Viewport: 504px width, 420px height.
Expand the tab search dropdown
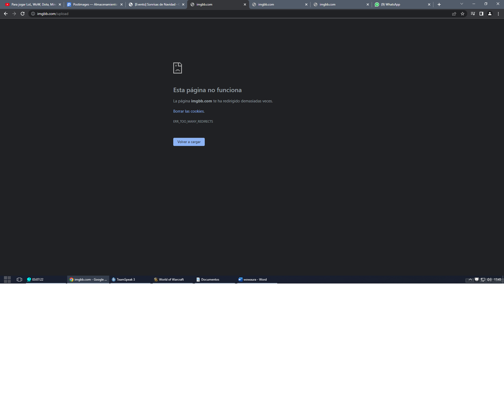[x=461, y=4]
